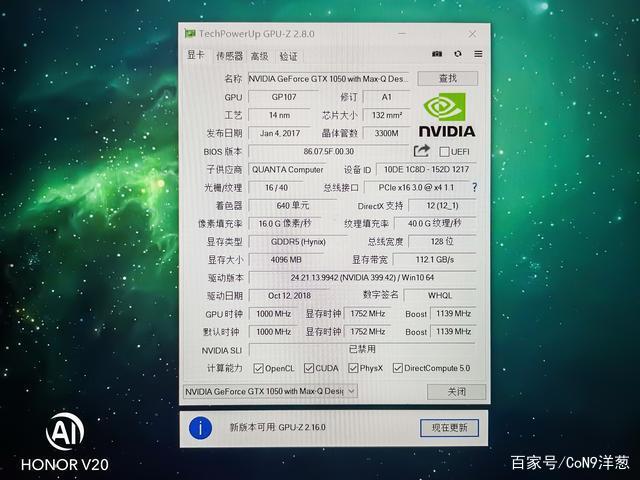Click the 132 mm² die size value
This screenshot has height=480, width=640.
pos(387,115)
